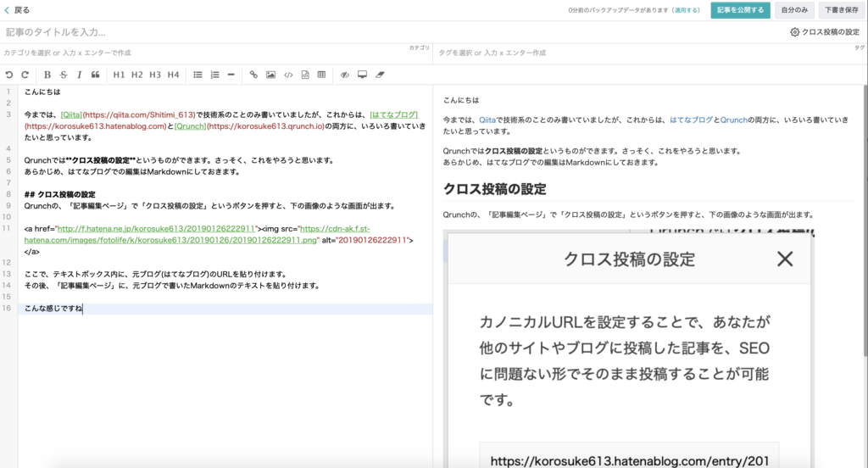Screen dimensions: 868x468
Task: Click the '## クロス投稿の設定' line in editor
Action: [60, 194]
